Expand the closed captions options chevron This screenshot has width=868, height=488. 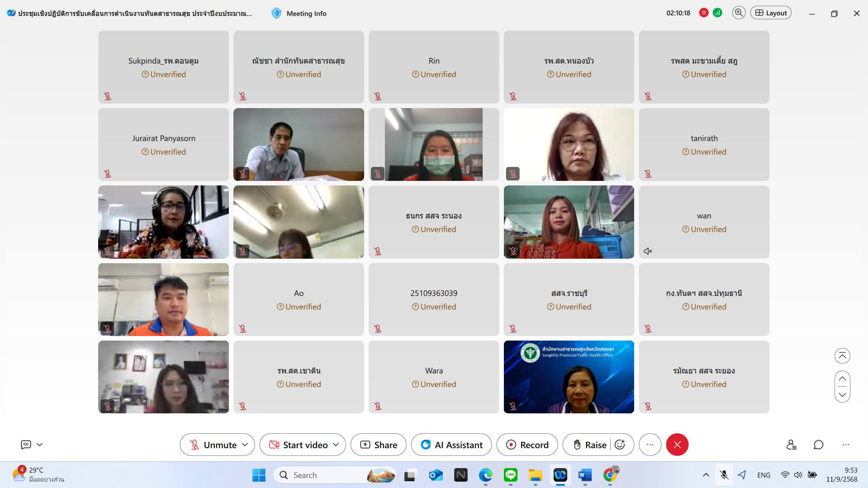click(x=40, y=445)
